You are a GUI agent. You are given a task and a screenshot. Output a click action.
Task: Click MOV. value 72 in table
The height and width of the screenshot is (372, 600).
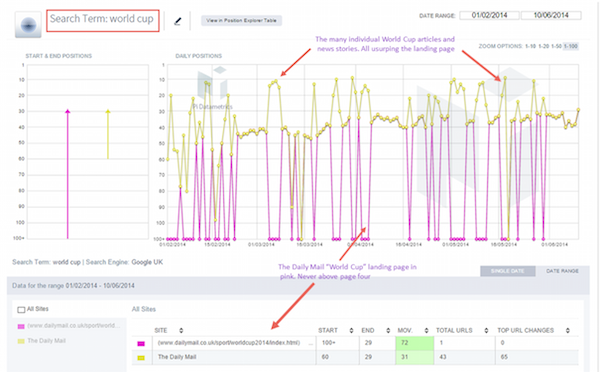[414, 343]
